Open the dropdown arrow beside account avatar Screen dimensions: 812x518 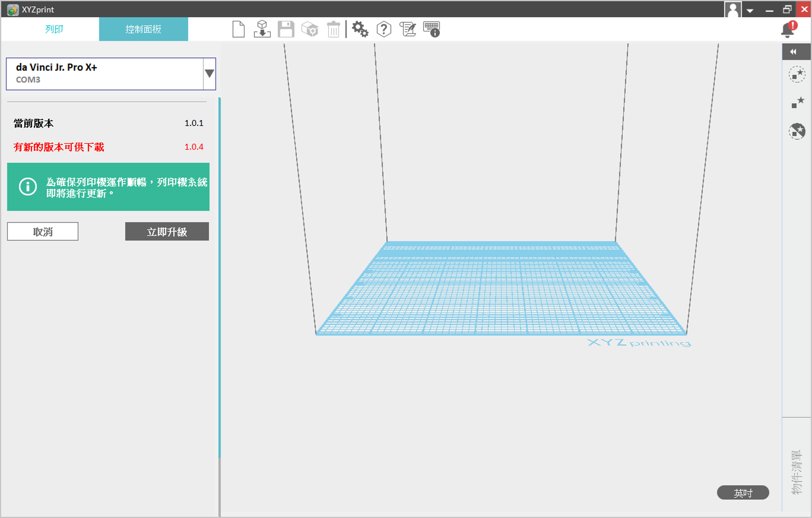click(750, 10)
